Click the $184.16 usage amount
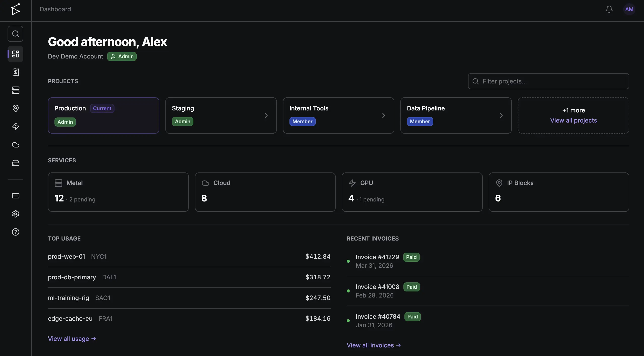This screenshot has height=356, width=644. [318, 319]
